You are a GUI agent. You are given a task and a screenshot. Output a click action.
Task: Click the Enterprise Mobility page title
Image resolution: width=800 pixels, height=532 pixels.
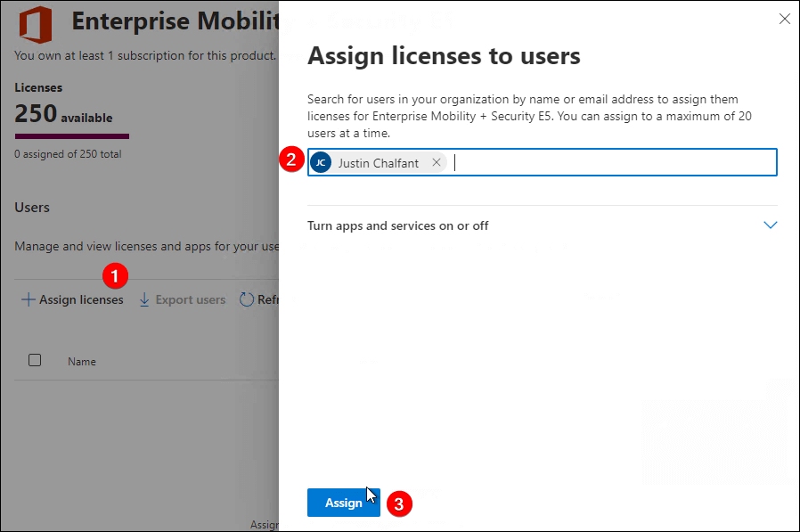pos(176,21)
